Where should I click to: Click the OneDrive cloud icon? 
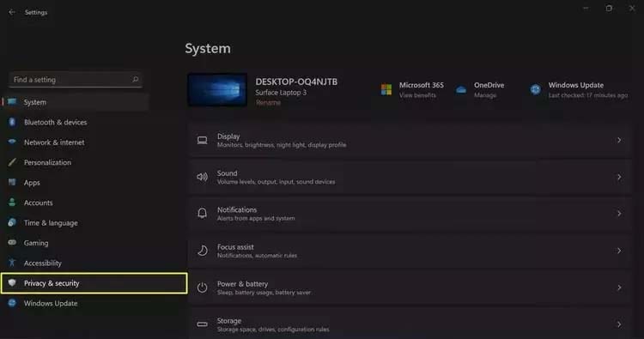point(461,89)
